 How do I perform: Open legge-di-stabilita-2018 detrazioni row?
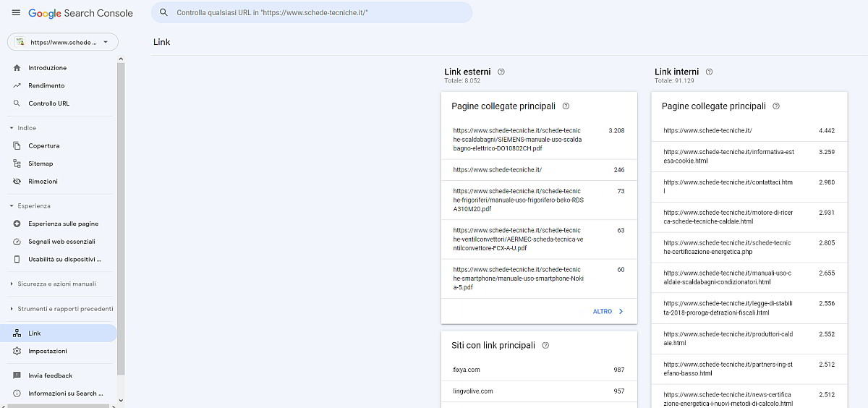(749, 308)
